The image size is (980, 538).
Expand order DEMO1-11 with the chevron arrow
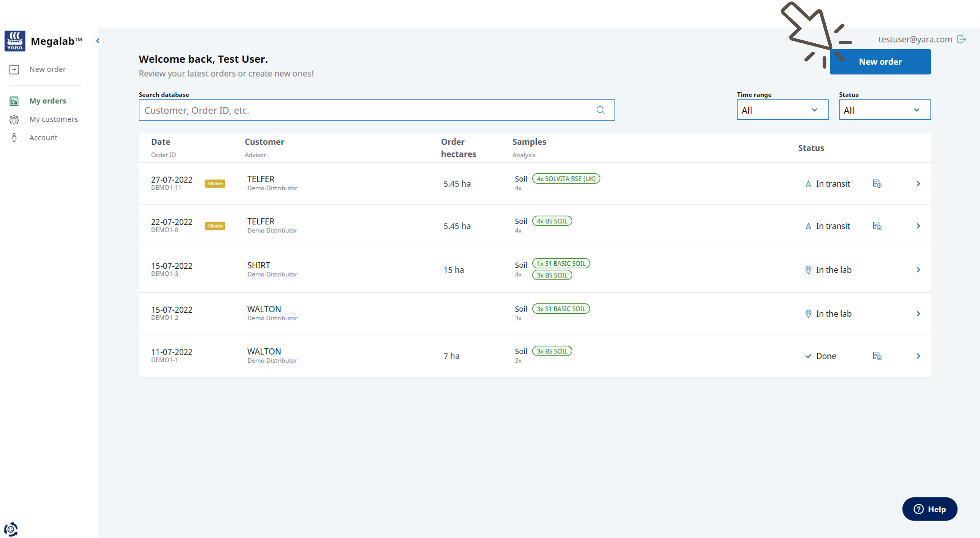pyautogui.click(x=918, y=184)
